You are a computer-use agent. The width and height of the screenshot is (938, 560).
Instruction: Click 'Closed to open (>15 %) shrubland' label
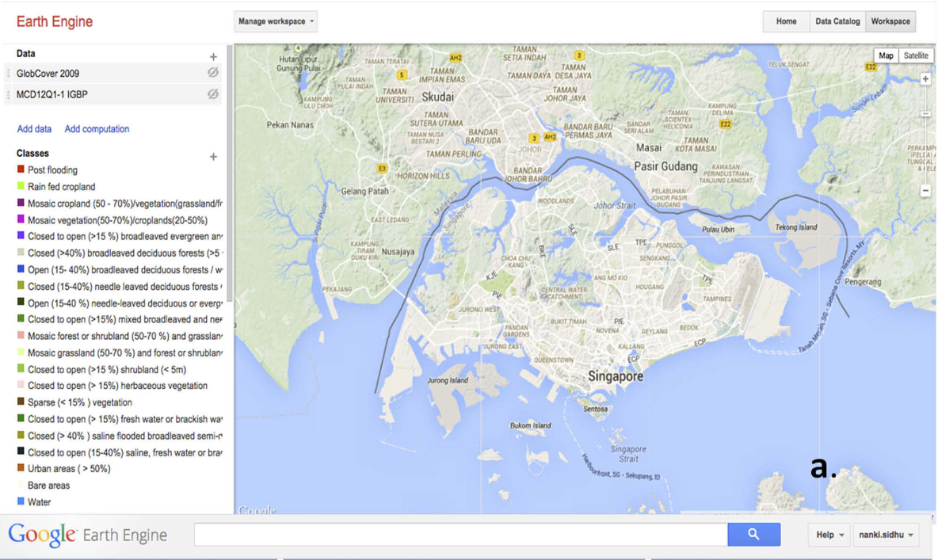[107, 370]
